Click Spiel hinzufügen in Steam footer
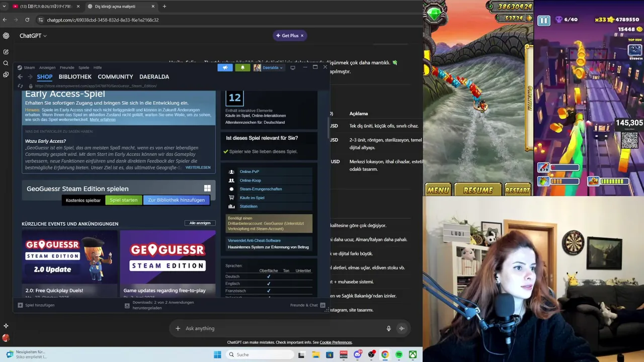644x362 pixels. pos(36,305)
